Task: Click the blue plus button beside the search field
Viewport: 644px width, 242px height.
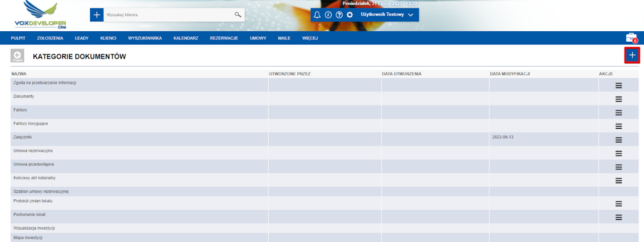Action: [x=97, y=15]
